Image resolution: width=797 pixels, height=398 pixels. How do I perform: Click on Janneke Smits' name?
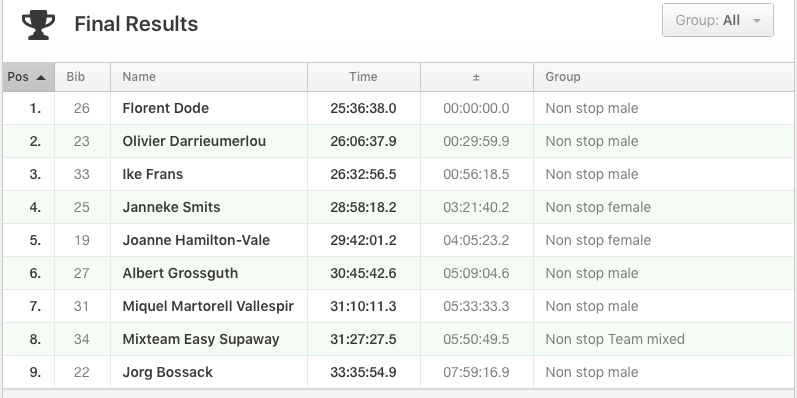171,207
